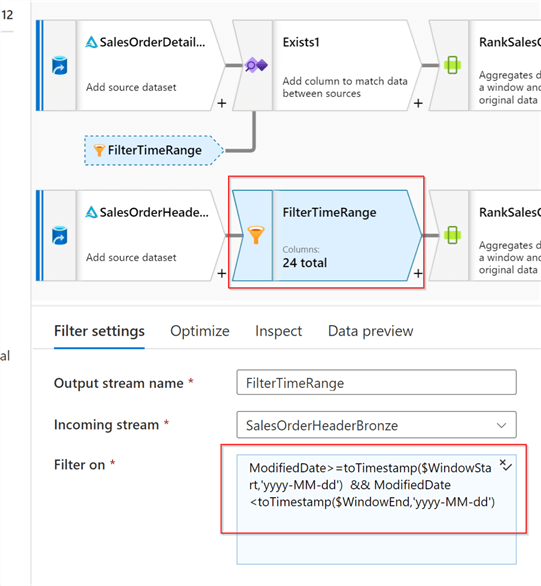Open the Incoming stream dropdown
The width and height of the screenshot is (541, 586).
point(376,425)
